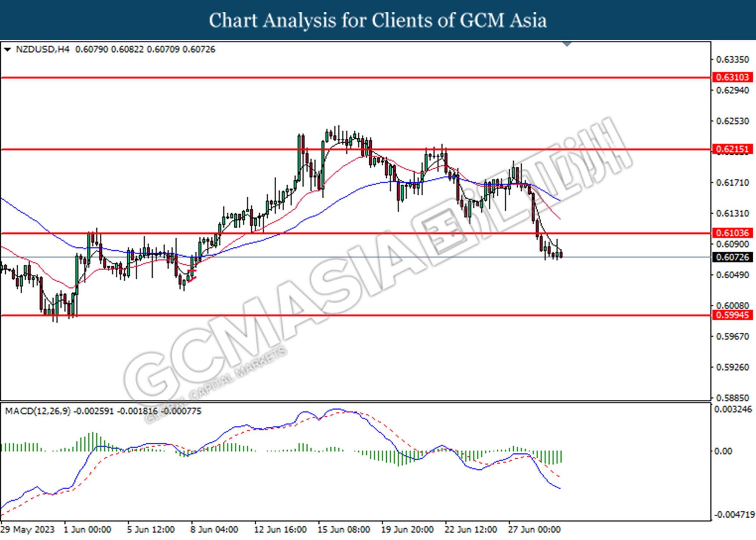Click the MACD scale value 0.003246
756x540 pixels.
pos(733,410)
